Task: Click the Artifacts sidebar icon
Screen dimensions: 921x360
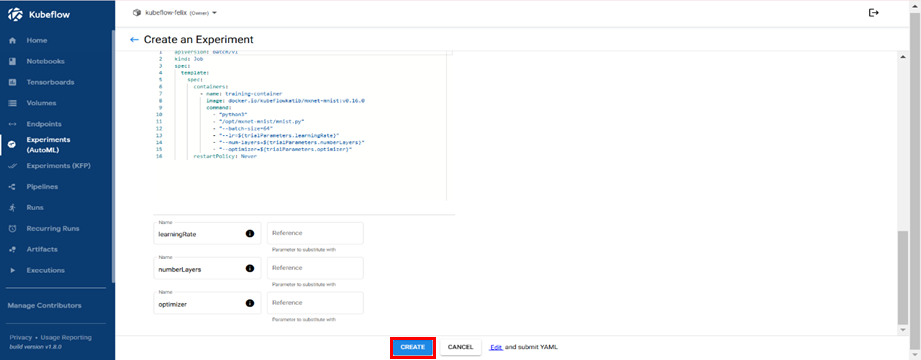Action: [x=12, y=250]
